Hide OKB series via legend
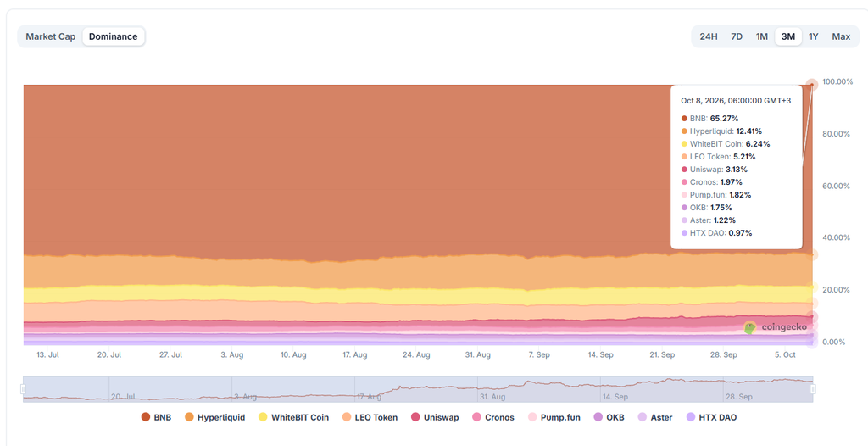The image size is (868, 446). [x=609, y=417]
